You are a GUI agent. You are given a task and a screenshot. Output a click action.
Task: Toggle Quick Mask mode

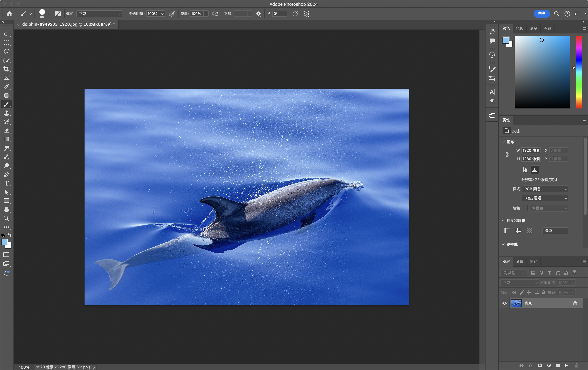point(6,255)
